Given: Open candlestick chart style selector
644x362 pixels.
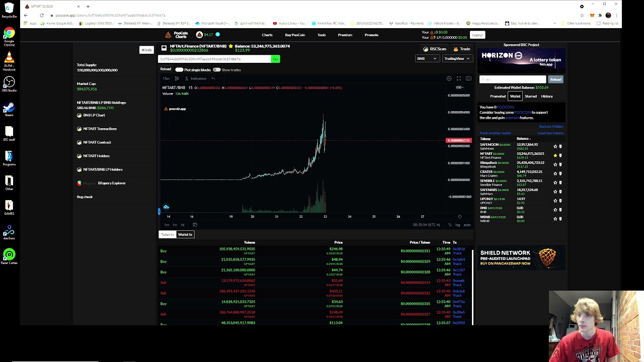Looking at the screenshot, I should [x=177, y=78].
